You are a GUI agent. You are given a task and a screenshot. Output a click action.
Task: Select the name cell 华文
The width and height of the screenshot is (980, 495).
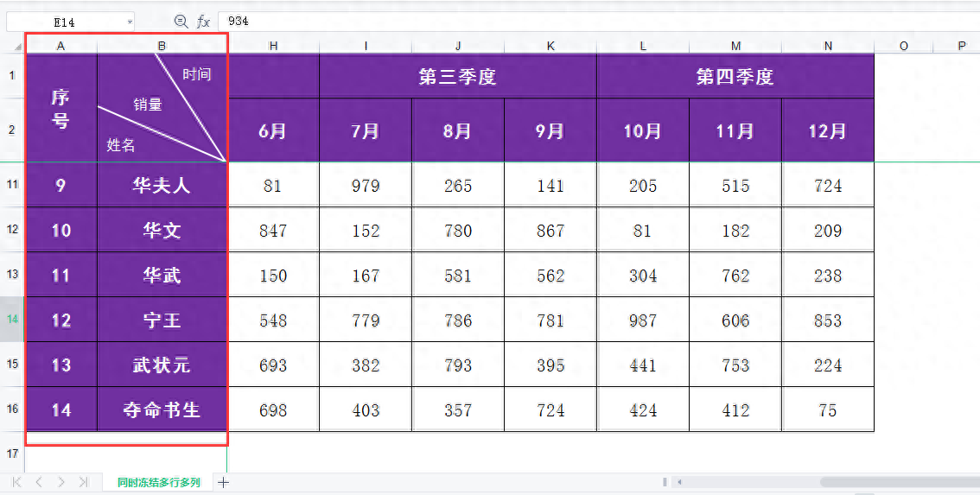click(162, 230)
